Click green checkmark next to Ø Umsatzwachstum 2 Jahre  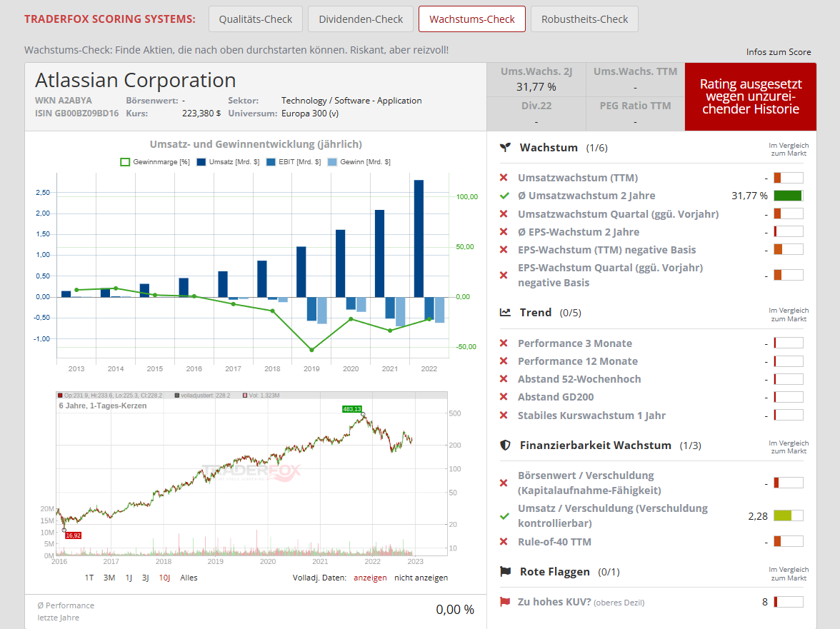pyautogui.click(x=504, y=196)
